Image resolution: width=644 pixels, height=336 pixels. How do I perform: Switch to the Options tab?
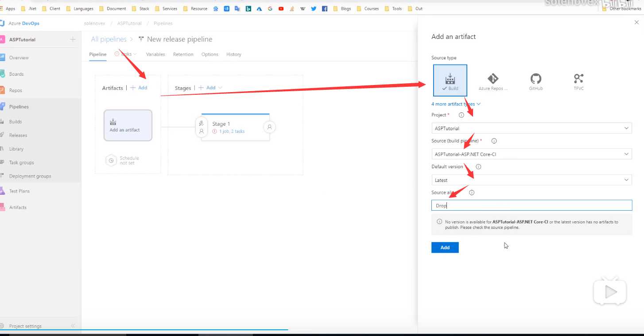[210, 54]
